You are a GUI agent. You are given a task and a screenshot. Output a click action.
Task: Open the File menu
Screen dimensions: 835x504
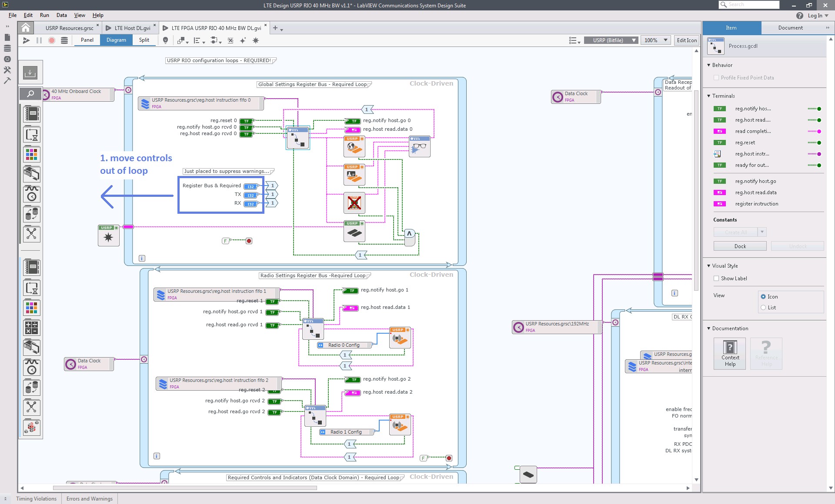[13, 15]
